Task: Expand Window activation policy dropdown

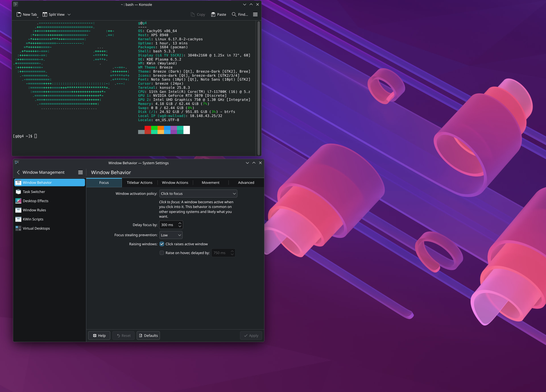Action: pyautogui.click(x=198, y=194)
